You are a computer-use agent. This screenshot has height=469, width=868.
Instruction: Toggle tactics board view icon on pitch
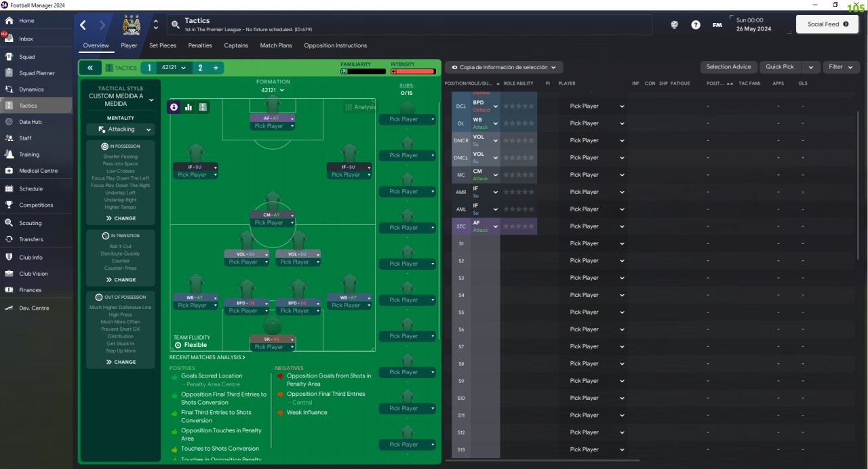pos(203,107)
